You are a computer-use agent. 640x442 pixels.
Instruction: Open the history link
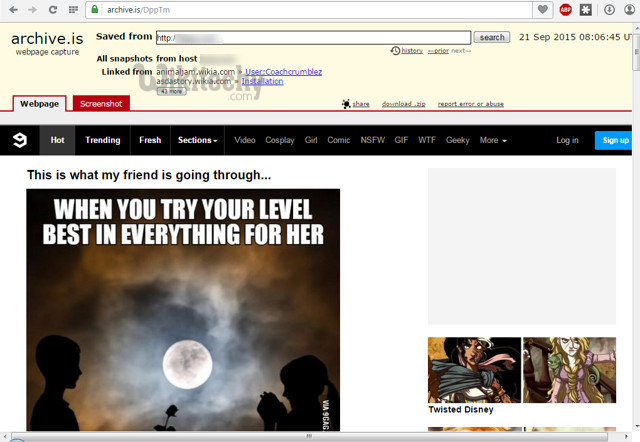[412, 51]
